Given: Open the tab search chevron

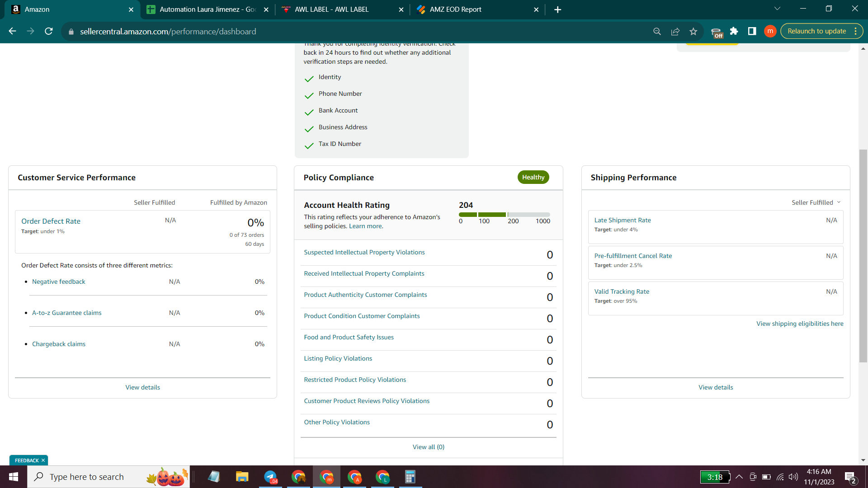Looking at the screenshot, I should (777, 9).
